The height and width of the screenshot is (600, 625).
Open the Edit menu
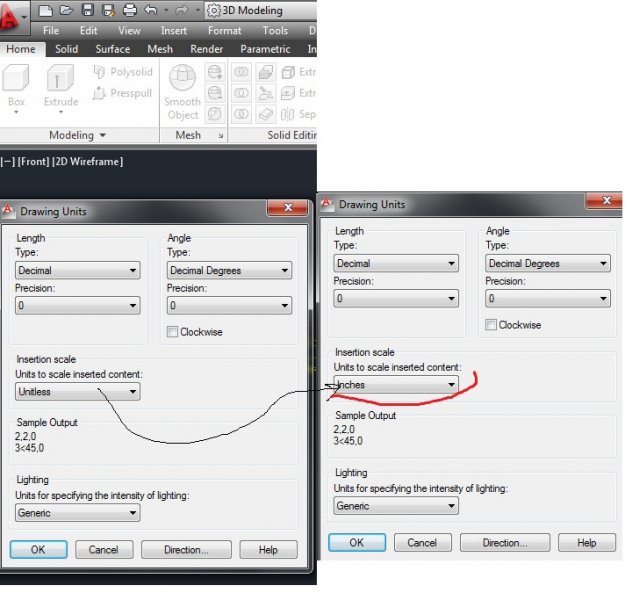(88, 31)
